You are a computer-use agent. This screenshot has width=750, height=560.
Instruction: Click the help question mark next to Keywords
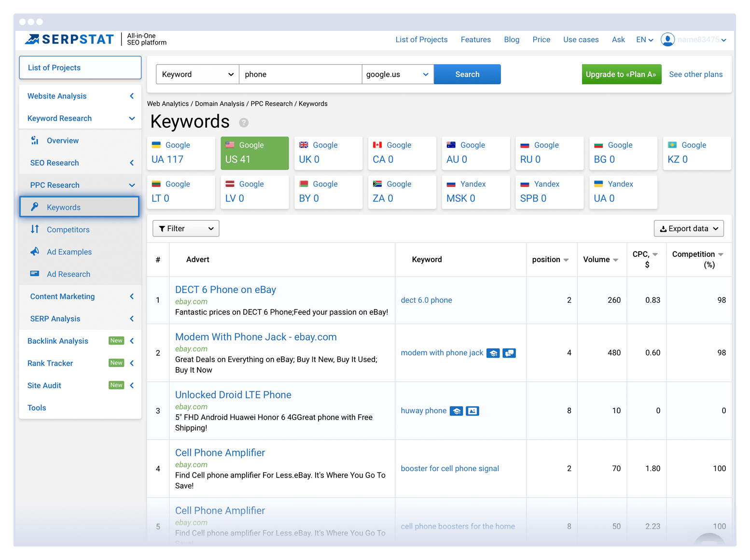(244, 123)
